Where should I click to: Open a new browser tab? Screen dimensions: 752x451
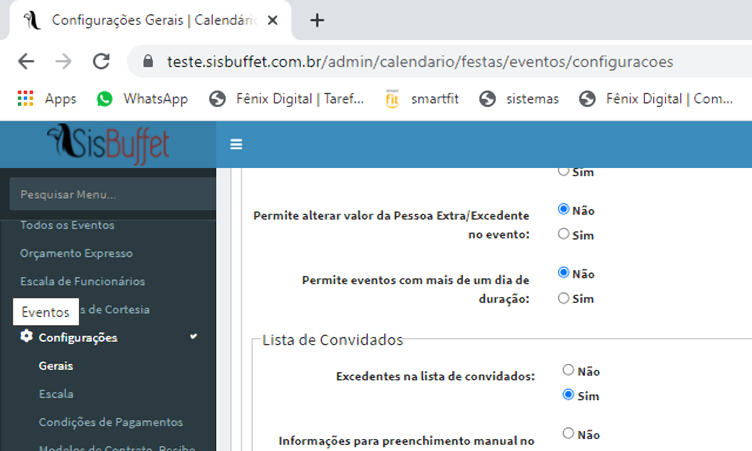tap(317, 20)
